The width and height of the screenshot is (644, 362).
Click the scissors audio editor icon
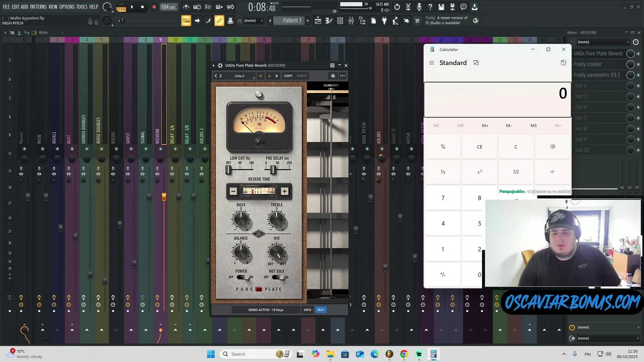[x=408, y=7]
